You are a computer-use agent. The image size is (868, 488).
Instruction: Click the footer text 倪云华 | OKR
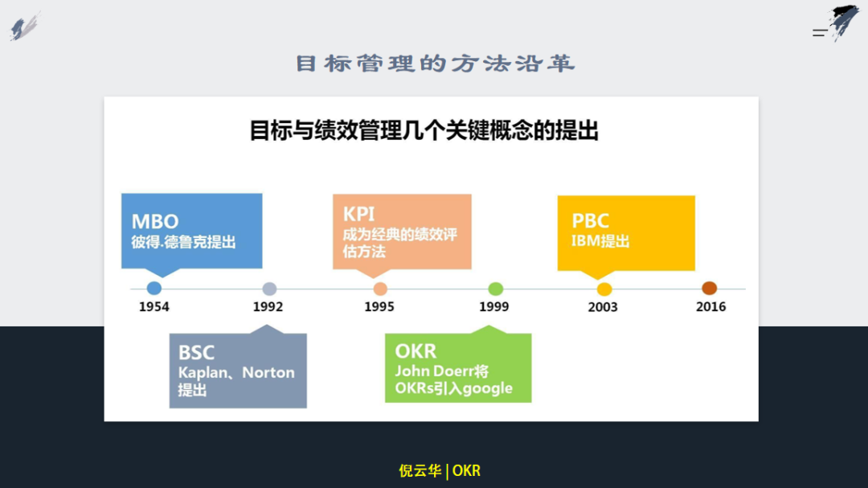pyautogui.click(x=440, y=471)
